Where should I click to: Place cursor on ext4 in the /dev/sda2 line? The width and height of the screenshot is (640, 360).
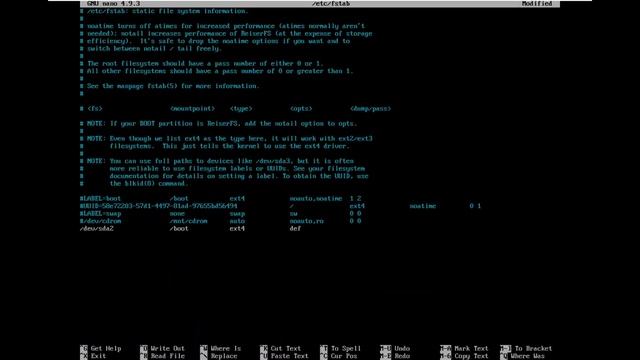[237, 229]
